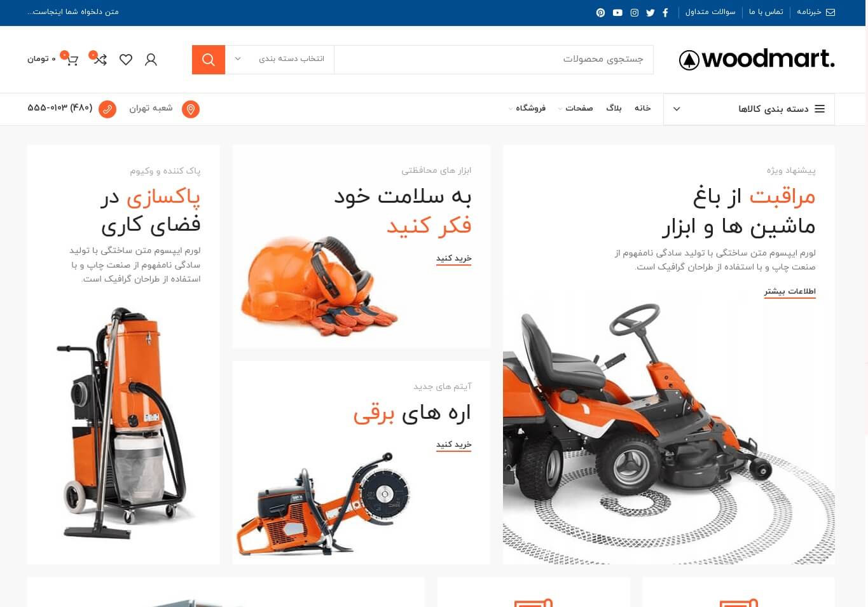The height and width of the screenshot is (607, 868).
Task: Visit the Facebook page icon
Action: coord(665,13)
